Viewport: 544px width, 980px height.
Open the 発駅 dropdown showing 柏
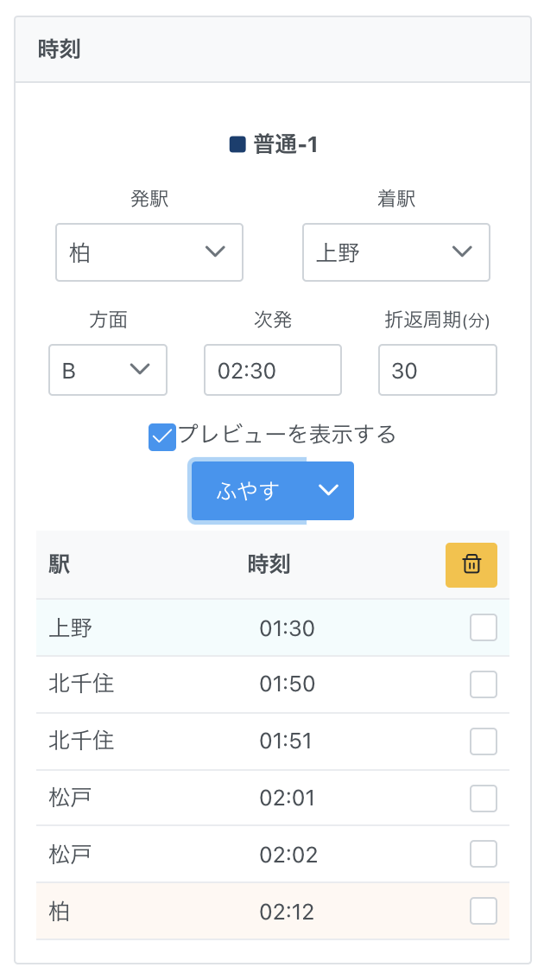(149, 252)
